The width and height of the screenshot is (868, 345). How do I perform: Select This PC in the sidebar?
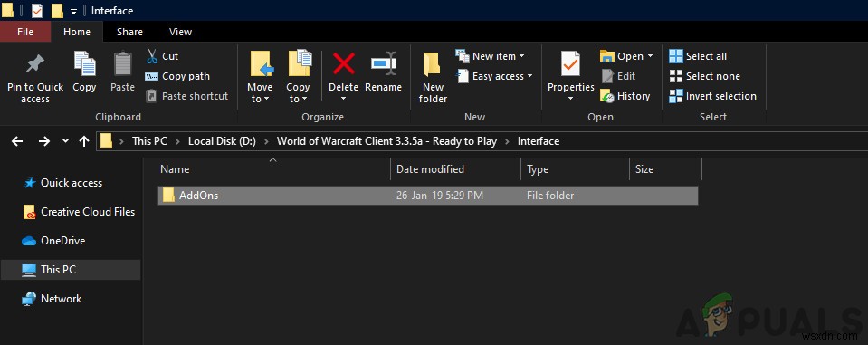coord(71,270)
